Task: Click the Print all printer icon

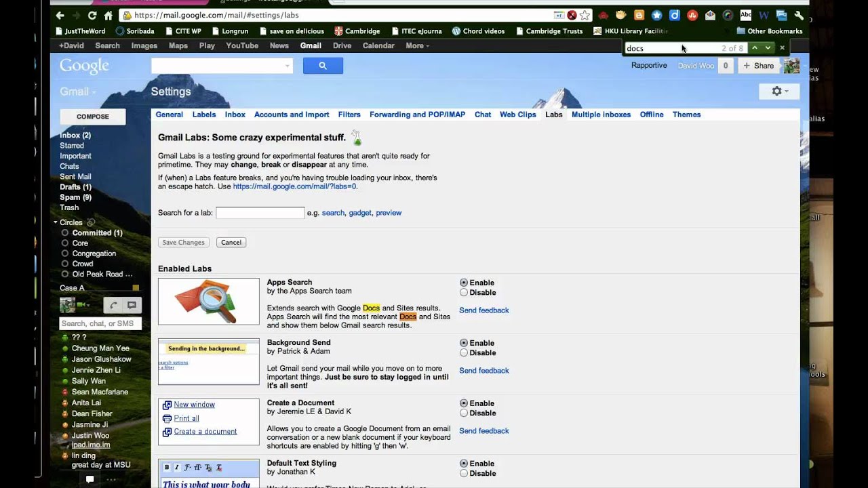Action: click(167, 418)
